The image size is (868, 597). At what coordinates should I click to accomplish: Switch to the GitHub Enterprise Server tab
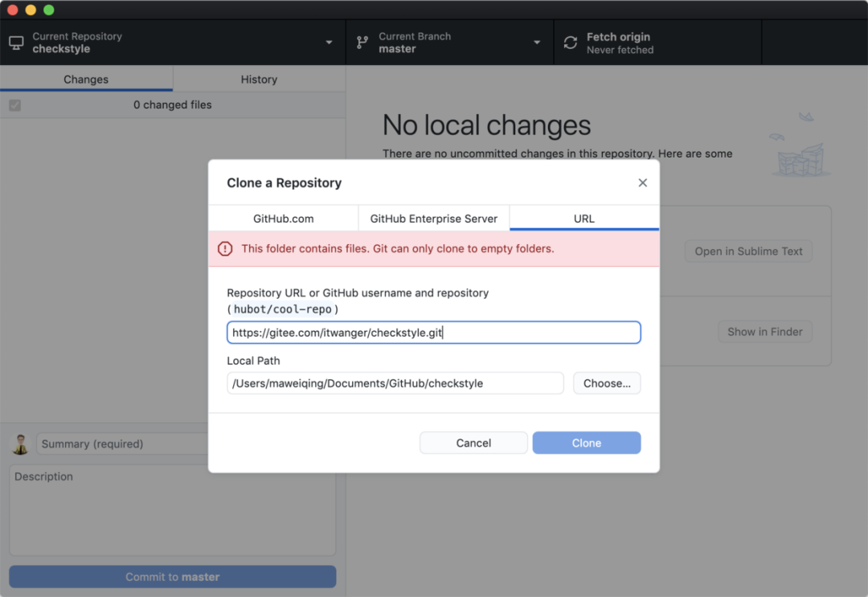pyautogui.click(x=434, y=219)
